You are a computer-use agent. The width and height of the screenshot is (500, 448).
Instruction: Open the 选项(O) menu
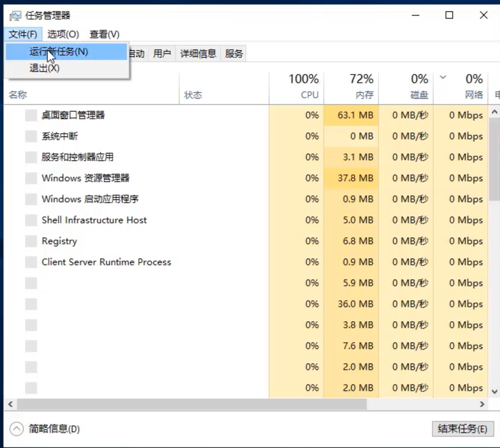pyautogui.click(x=62, y=34)
